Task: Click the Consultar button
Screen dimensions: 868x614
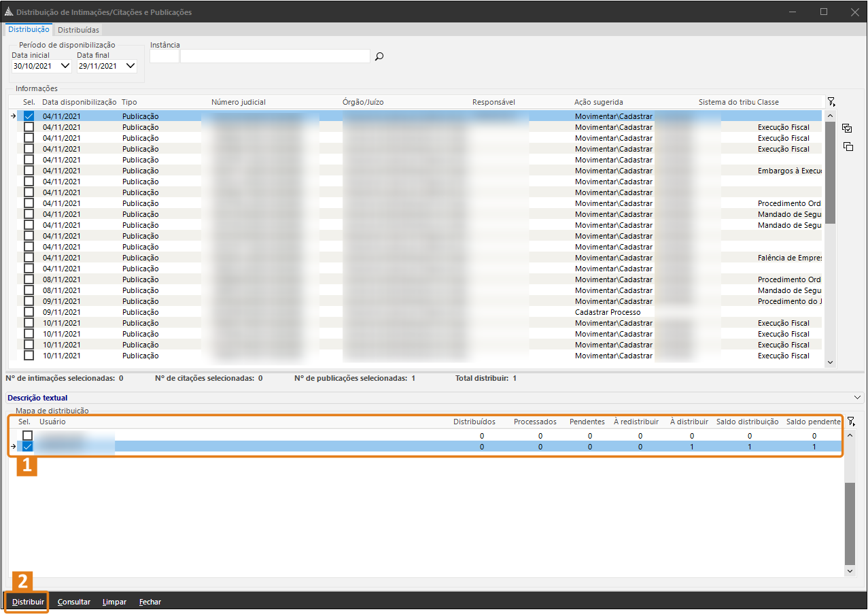Action: coord(73,602)
